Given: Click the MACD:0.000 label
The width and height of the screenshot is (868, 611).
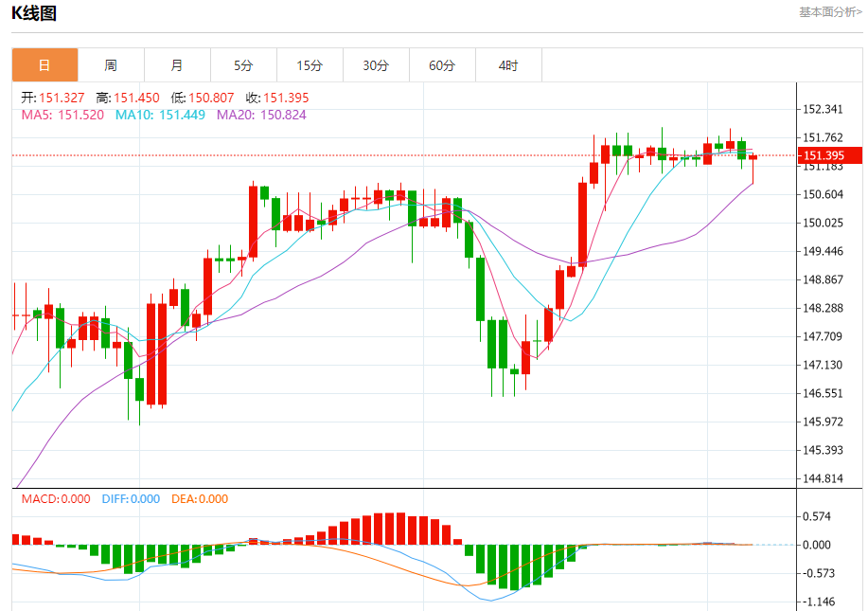Looking at the screenshot, I should pos(56,499).
